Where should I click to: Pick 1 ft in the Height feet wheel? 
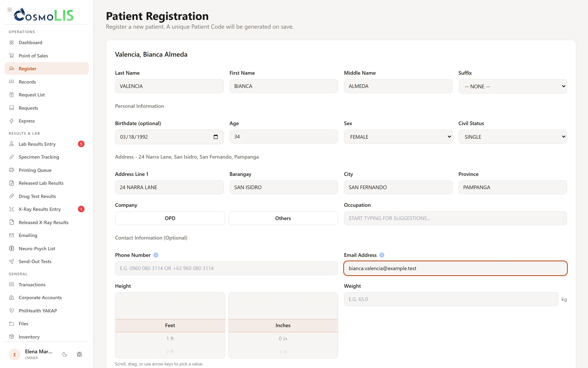[170, 339]
